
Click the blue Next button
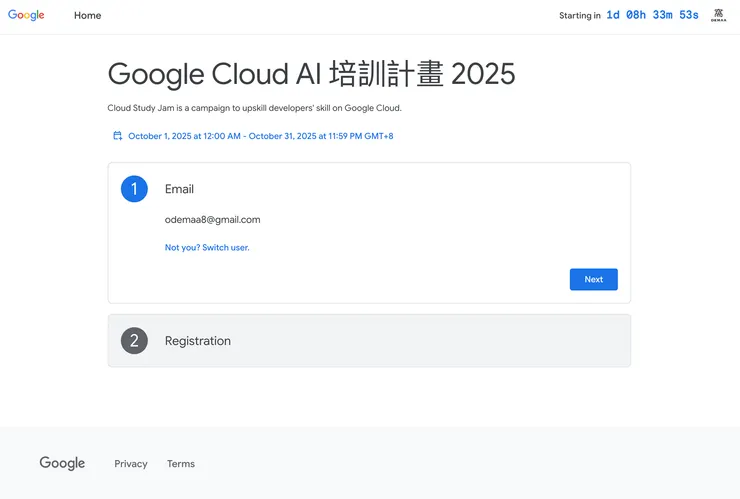coord(593,279)
